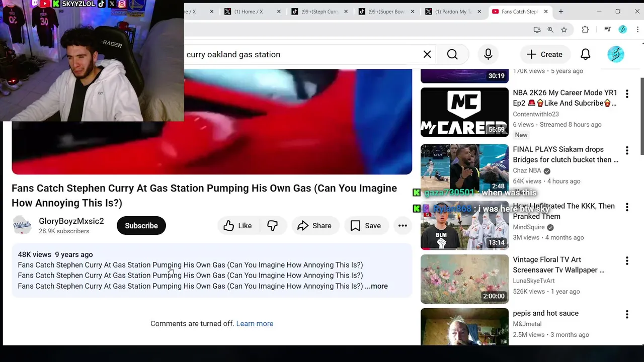Bookmark this page with the star icon
This screenshot has height=362, width=644.
click(564, 30)
